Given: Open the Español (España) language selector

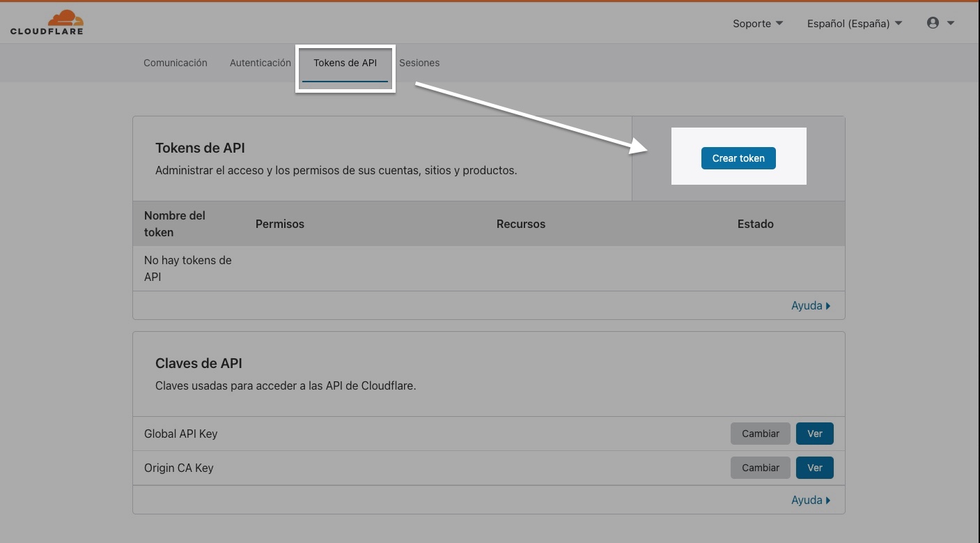Looking at the screenshot, I should coord(854,24).
